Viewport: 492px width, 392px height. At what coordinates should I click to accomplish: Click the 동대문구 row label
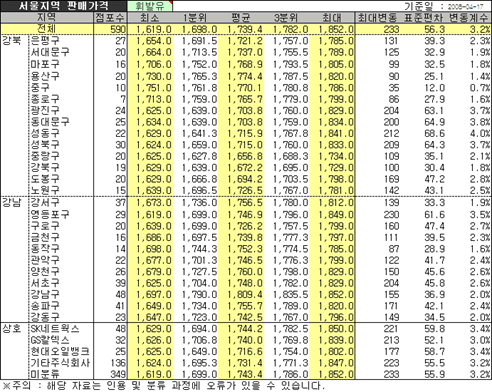pos(50,121)
